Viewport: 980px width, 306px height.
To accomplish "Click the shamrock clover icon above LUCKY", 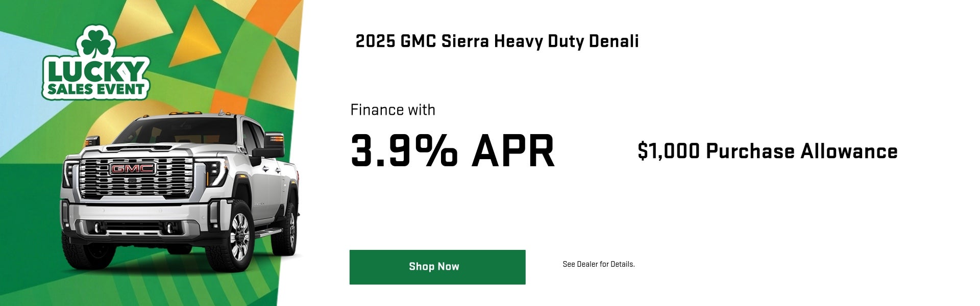I will click(95, 43).
